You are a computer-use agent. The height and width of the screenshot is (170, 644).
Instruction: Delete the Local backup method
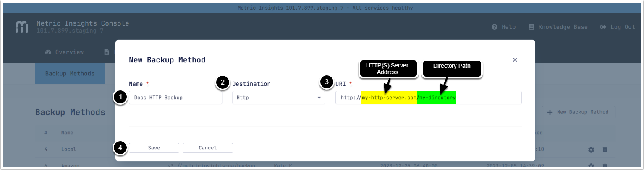pyautogui.click(x=605, y=149)
